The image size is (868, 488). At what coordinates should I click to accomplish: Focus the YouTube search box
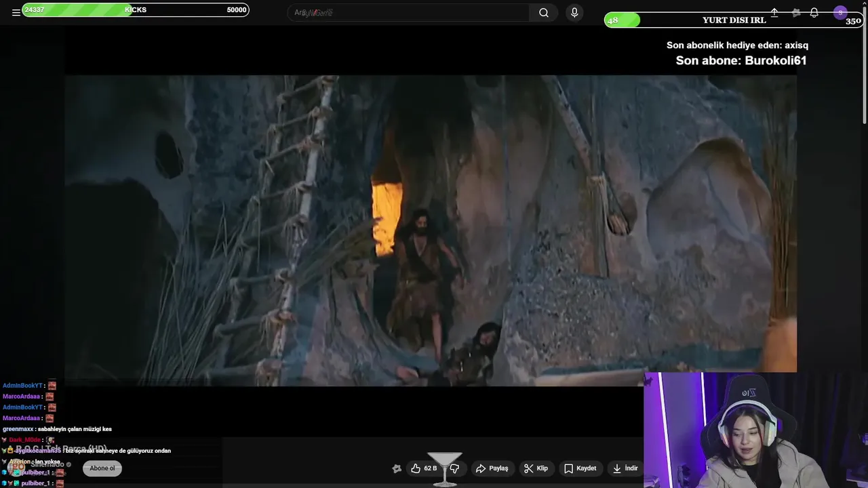click(409, 12)
